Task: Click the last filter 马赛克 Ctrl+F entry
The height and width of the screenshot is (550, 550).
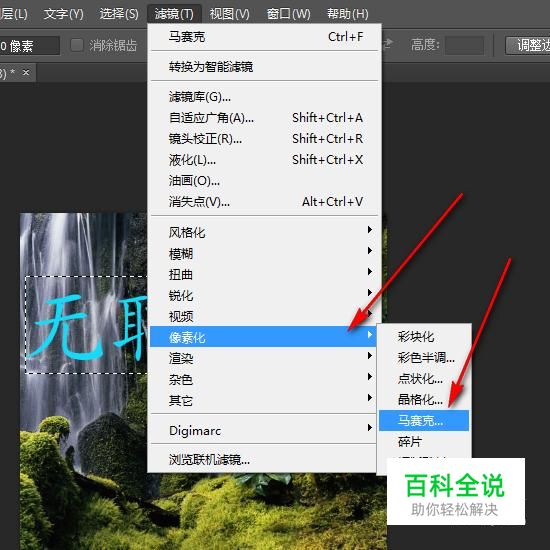Action: click(x=265, y=36)
